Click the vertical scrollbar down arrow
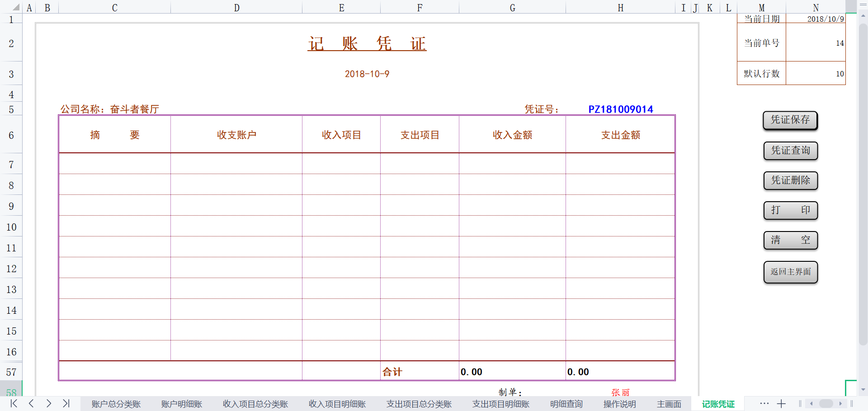The image size is (868, 411). [863, 389]
